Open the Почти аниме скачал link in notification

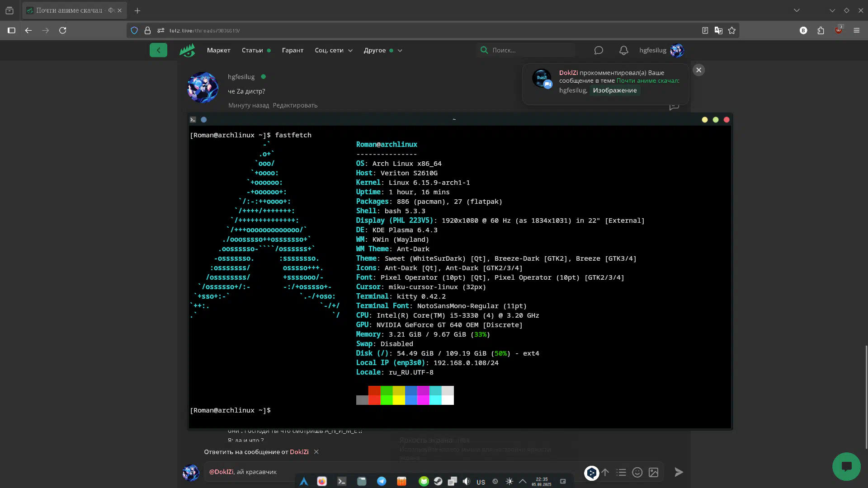(x=647, y=80)
